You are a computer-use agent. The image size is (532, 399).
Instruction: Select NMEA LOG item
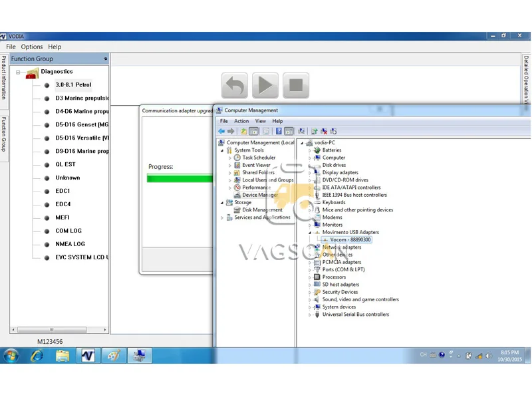(x=70, y=244)
